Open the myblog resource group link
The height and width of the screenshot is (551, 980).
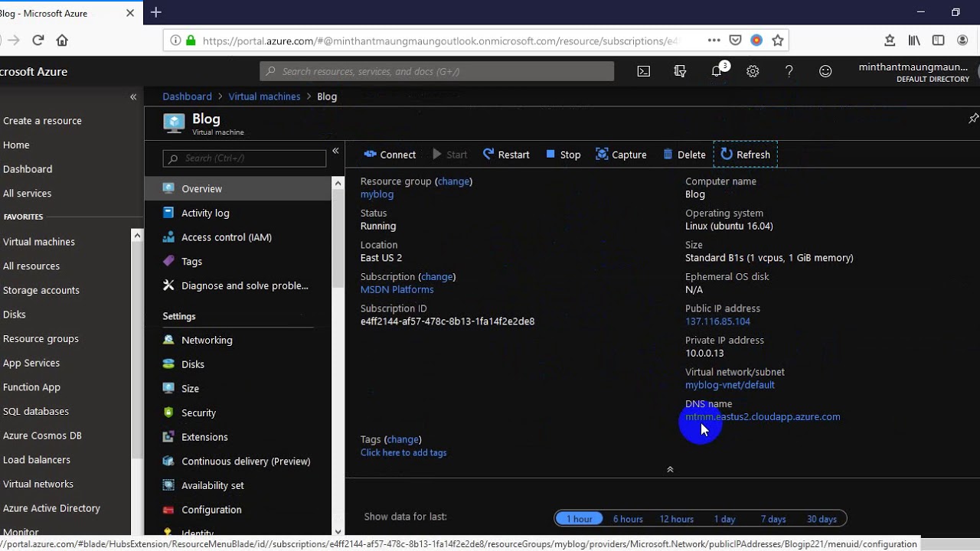tap(377, 194)
